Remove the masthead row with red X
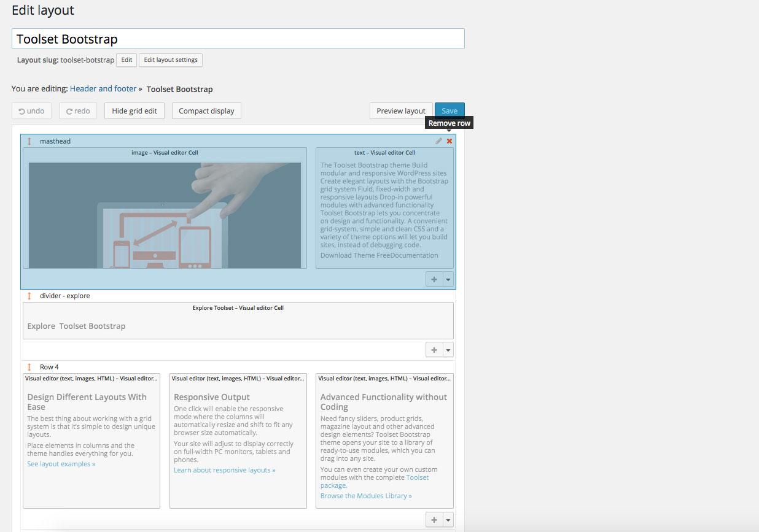Screen dimensions: 759x532 450,141
